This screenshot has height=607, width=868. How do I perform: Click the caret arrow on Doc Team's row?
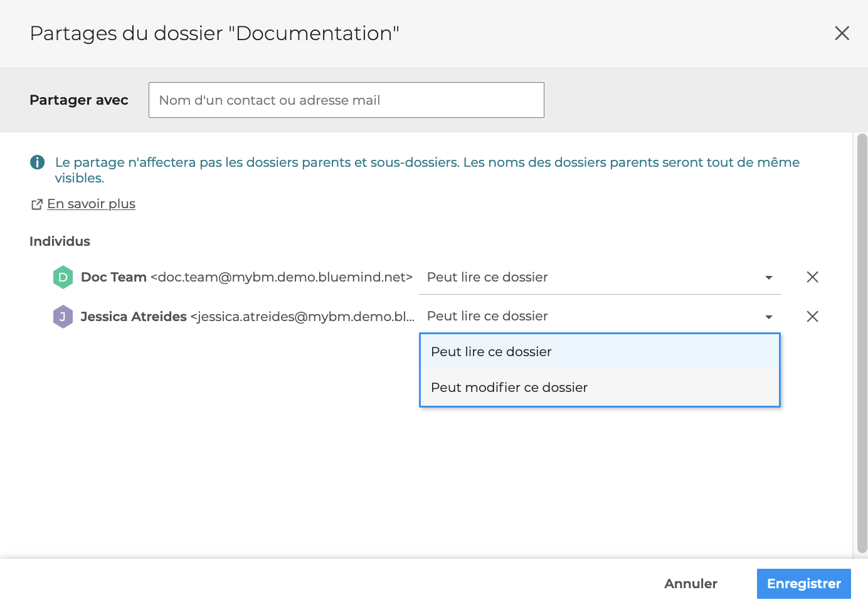[x=768, y=278]
